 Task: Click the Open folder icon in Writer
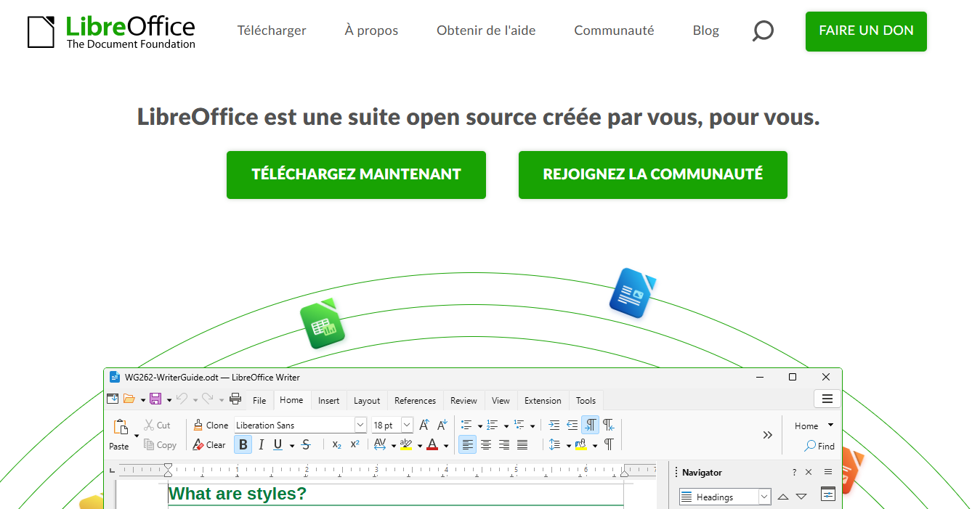click(129, 399)
